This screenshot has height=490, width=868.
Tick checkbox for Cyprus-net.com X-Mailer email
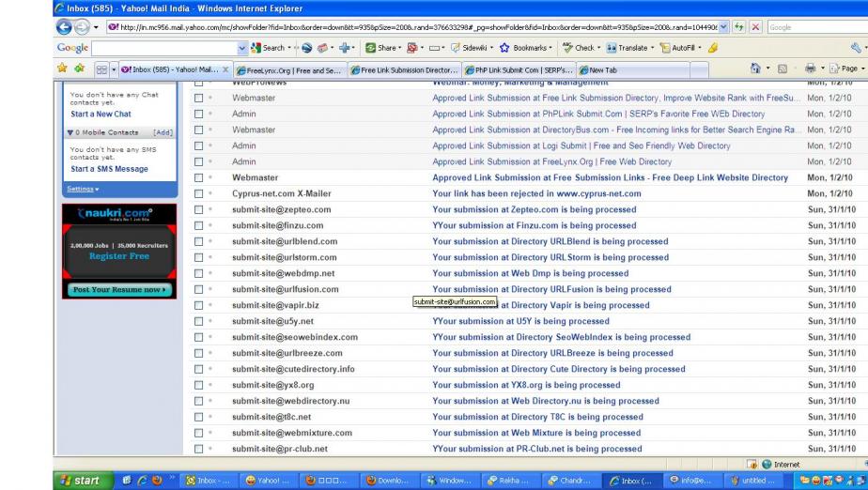[x=197, y=193]
